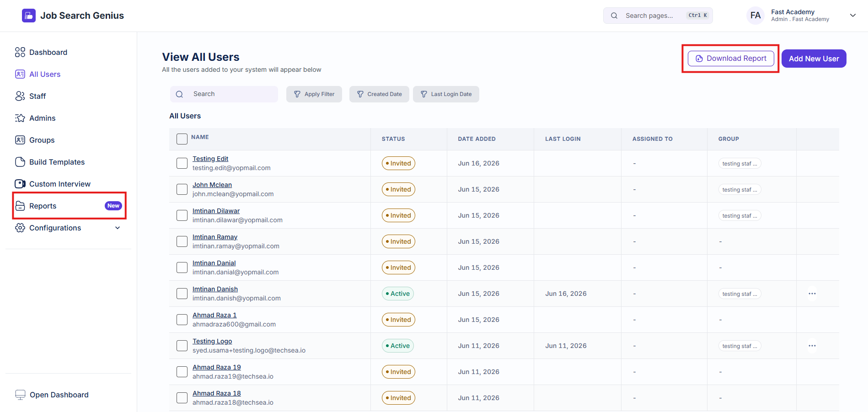Open Build Templates
The height and width of the screenshot is (412, 868).
tap(57, 162)
